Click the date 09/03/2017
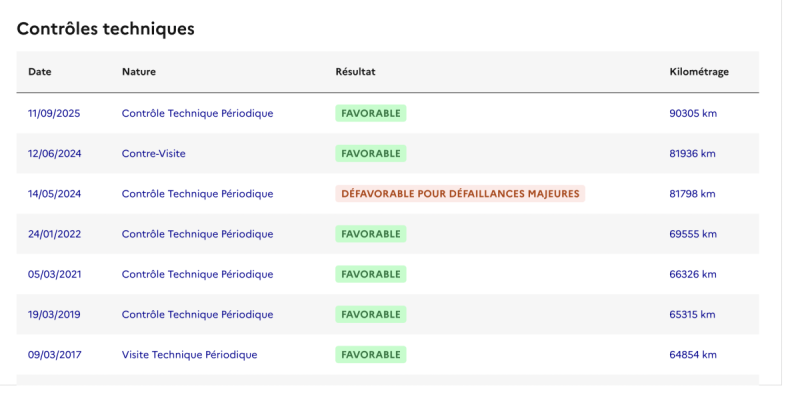 [54, 354]
